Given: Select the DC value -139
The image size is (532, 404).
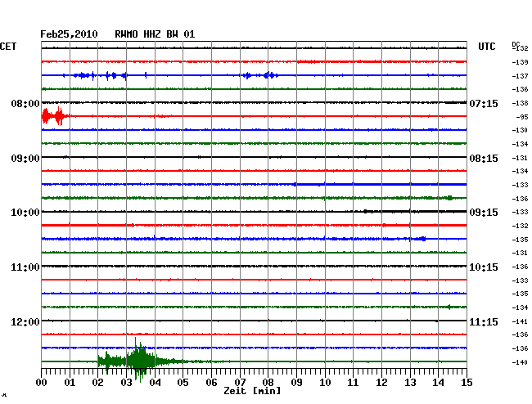Looking at the screenshot, I should coord(520,62).
